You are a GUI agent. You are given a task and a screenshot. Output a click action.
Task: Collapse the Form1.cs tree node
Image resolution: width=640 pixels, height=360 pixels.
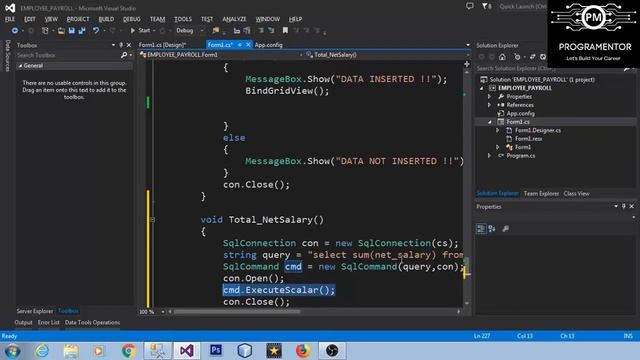(490, 122)
